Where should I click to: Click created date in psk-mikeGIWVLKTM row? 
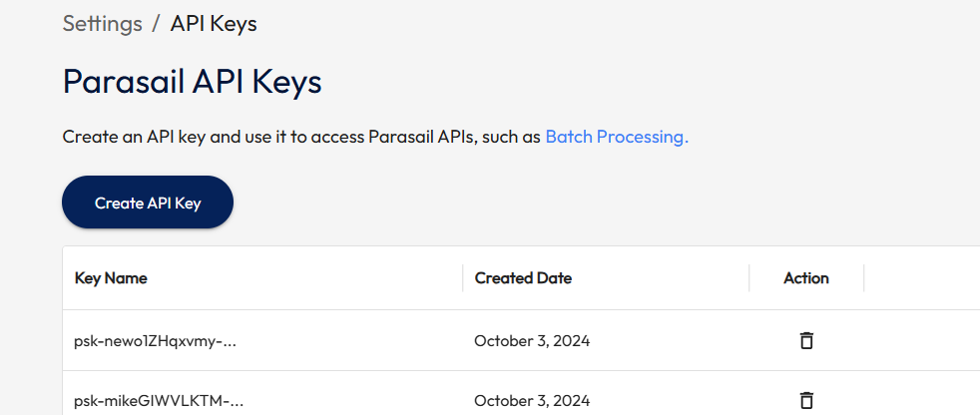(x=532, y=401)
